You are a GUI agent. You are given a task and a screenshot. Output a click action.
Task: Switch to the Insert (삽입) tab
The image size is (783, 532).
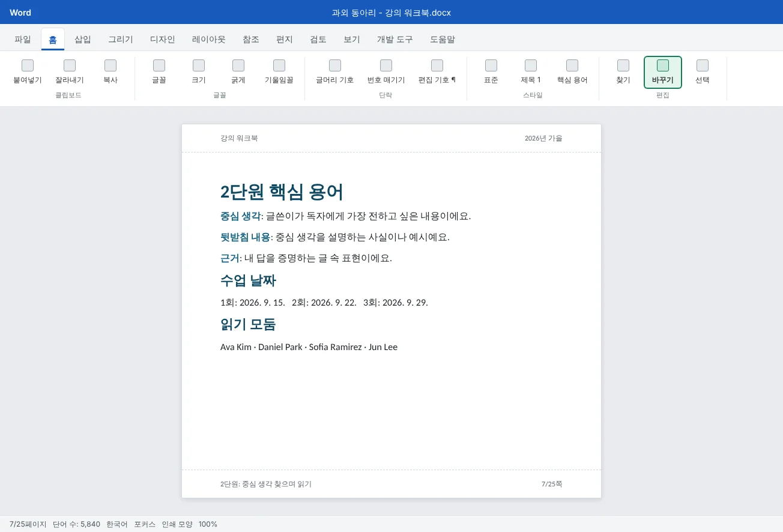[83, 40]
